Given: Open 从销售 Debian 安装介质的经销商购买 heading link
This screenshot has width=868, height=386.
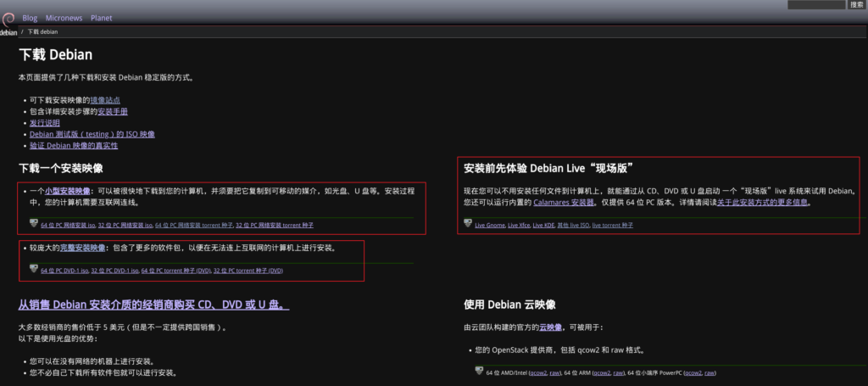Looking at the screenshot, I should (x=154, y=305).
